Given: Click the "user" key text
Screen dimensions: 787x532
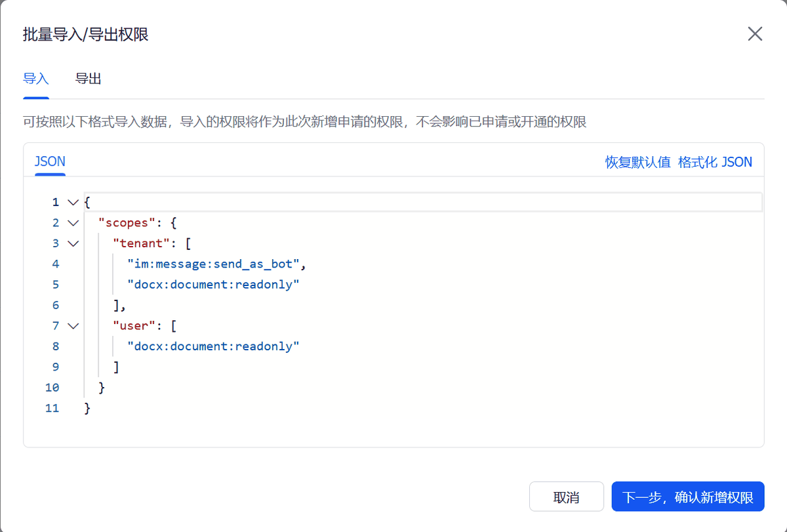Looking at the screenshot, I should click(134, 325).
